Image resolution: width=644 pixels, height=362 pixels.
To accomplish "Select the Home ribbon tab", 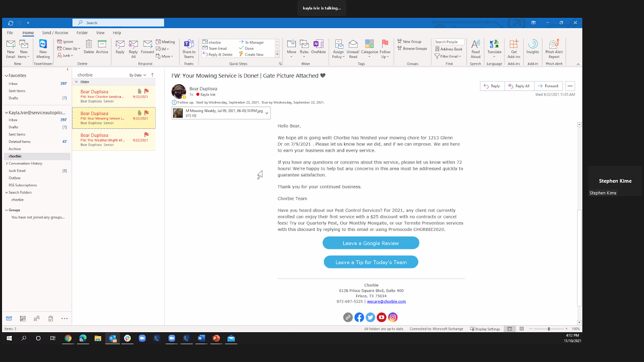I will pyautogui.click(x=28, y=33).
